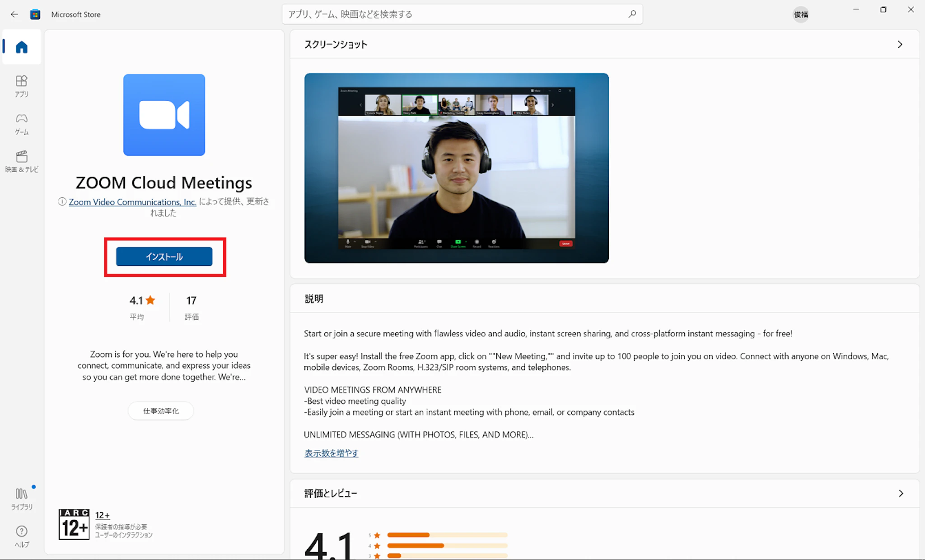
Task: Open the ライブラリ (Library) icon
Action: click(21, 498)
